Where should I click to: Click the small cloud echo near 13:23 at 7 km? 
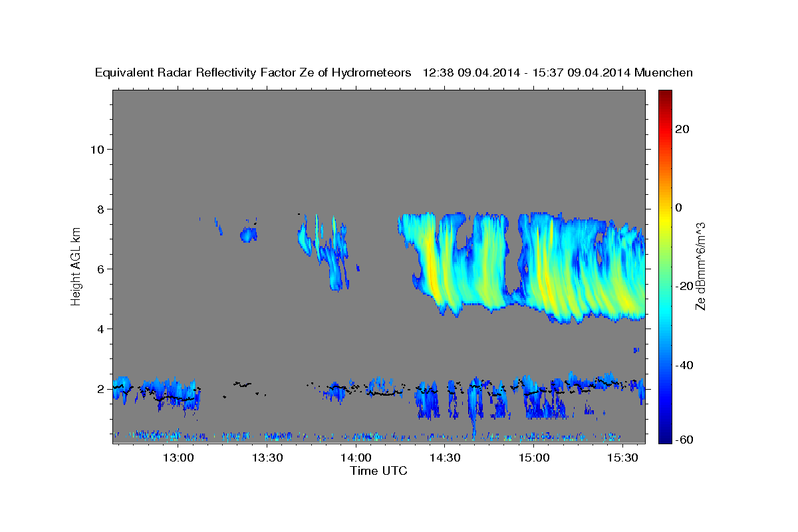(248, 234)
